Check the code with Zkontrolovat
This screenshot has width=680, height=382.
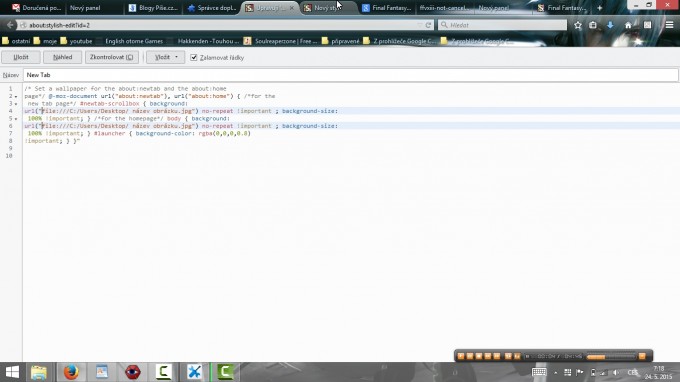(112, 57)
